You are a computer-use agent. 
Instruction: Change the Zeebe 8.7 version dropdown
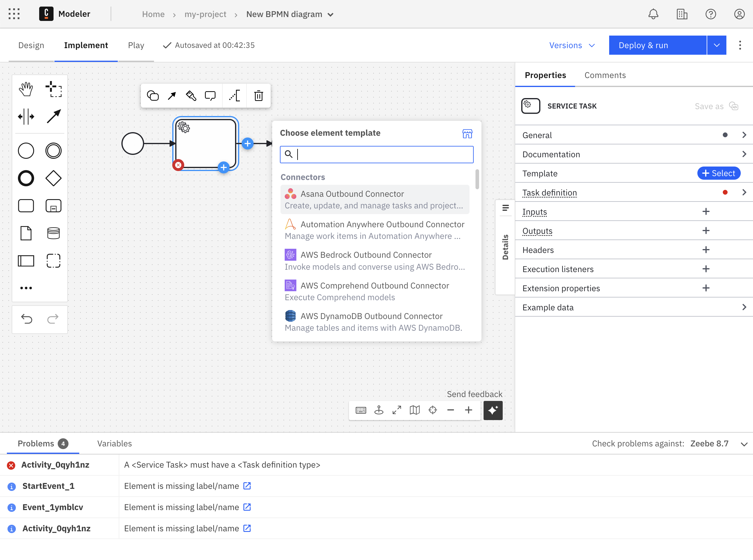(x=719, y=443)
